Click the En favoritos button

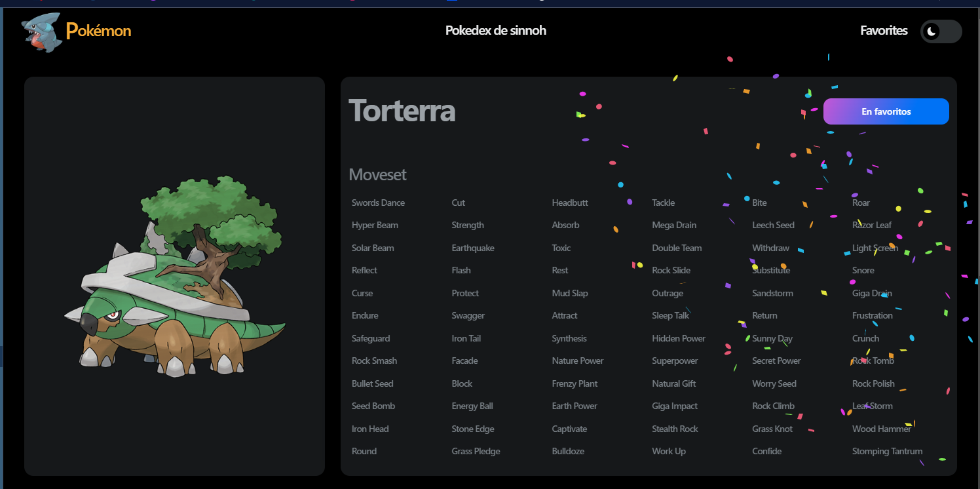tap(886, 111)
